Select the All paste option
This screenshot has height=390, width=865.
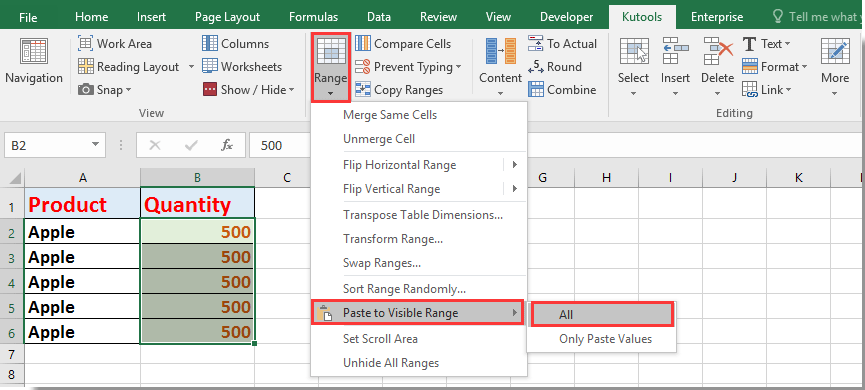pyautogui.click(x=602, y=314)
